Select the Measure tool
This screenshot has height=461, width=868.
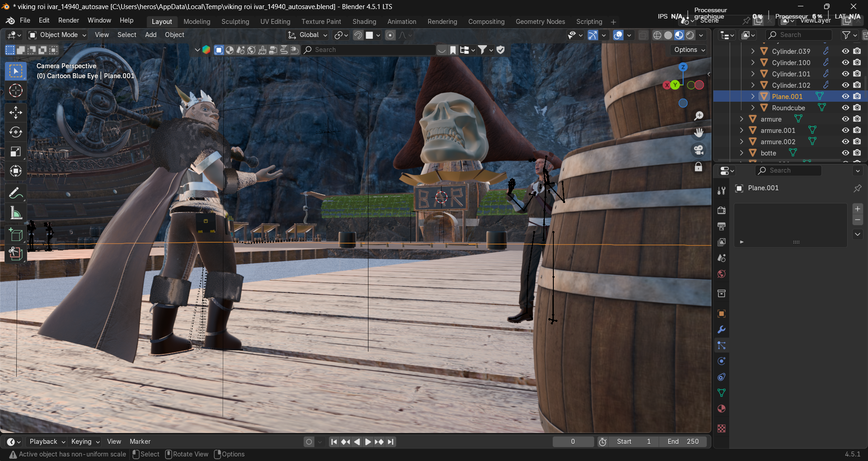click(16, 213)
